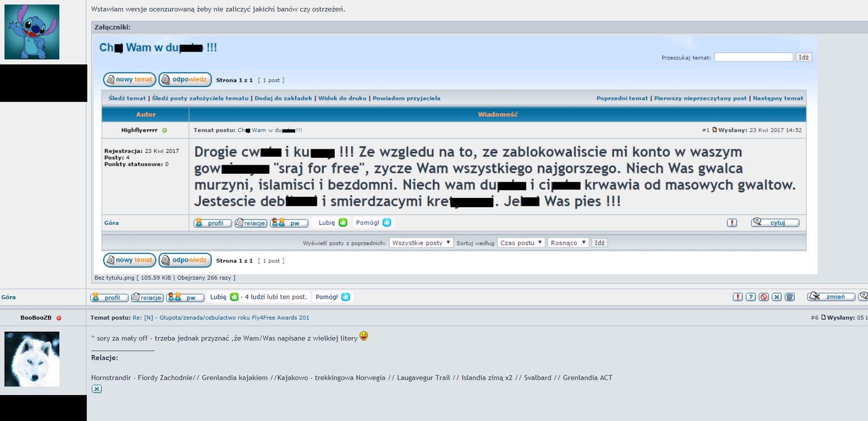Screen dimensions: 868x421
Task: Click pw button inside the attached screenshot
Action: pos(289,223)
